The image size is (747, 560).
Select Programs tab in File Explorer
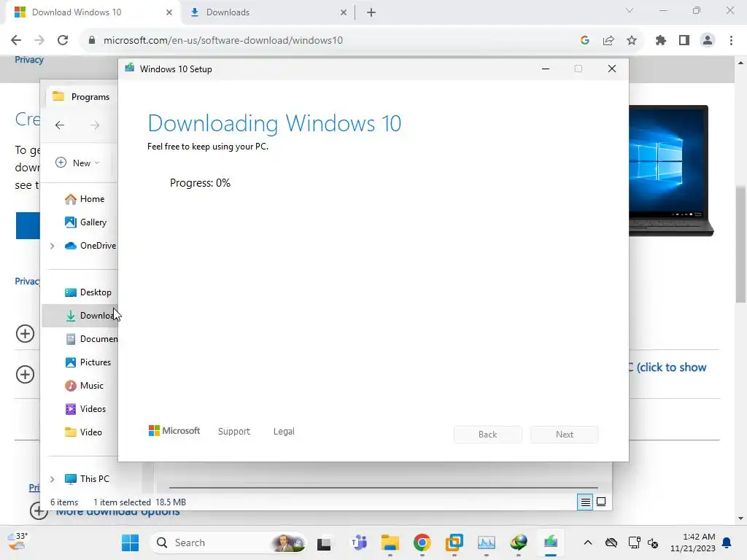click(x=81, y=97)
